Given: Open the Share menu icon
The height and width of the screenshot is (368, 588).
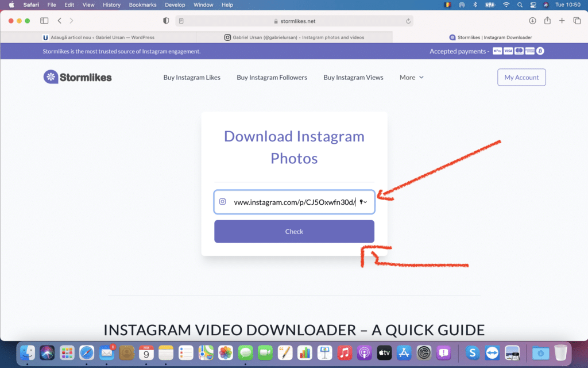Looking at the screenshot, I should tap(547, 20).
